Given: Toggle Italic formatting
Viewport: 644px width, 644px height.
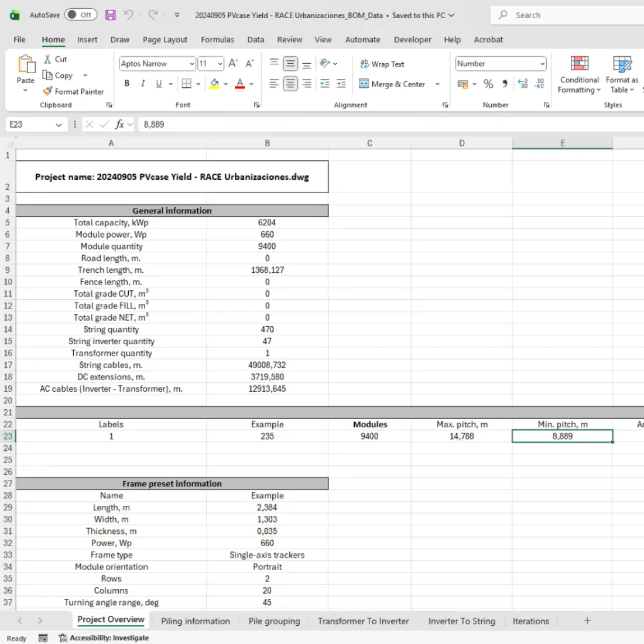Looking at the screenshot, I should click(x=142, y=83).
